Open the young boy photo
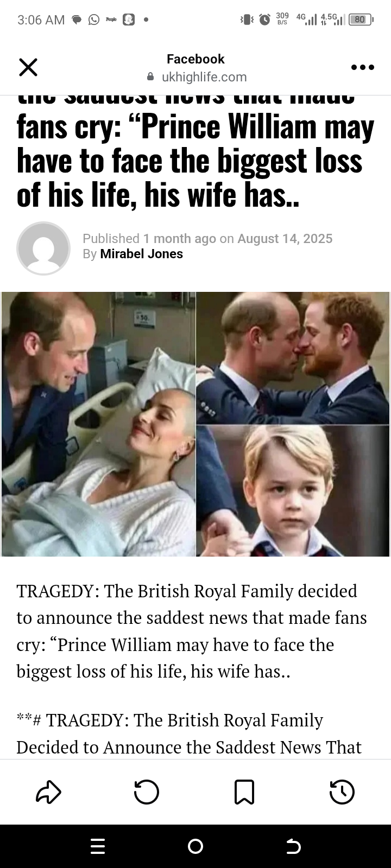This screenshot has height=868, width=391. pos(293,491)
